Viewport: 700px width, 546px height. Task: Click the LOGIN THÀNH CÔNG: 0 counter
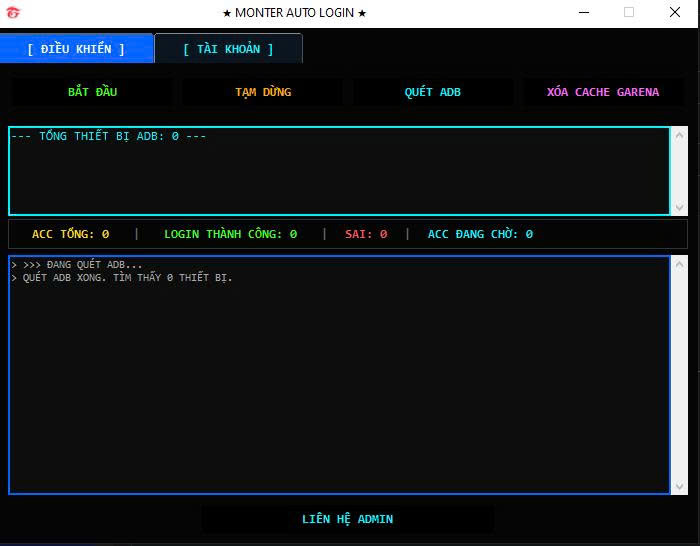[x=230, y=234]
